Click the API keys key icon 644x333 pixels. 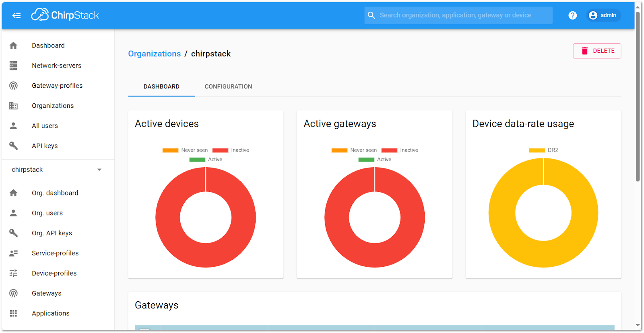point(13,146)
